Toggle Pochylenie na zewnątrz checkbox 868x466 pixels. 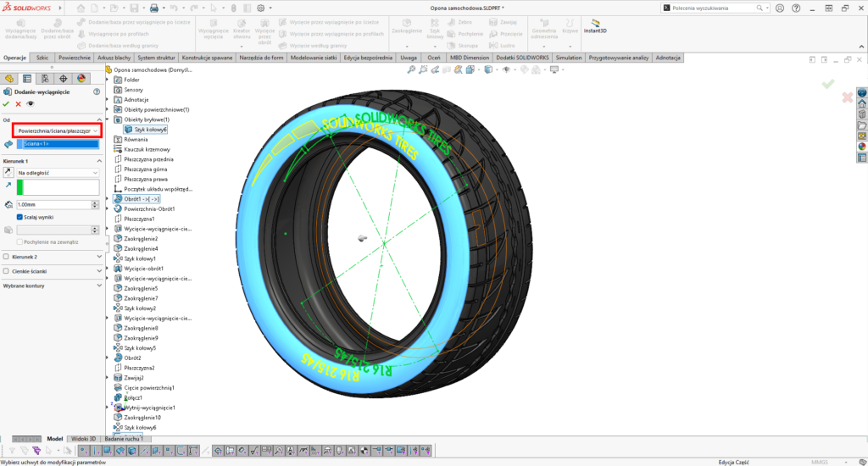[20, 241]
